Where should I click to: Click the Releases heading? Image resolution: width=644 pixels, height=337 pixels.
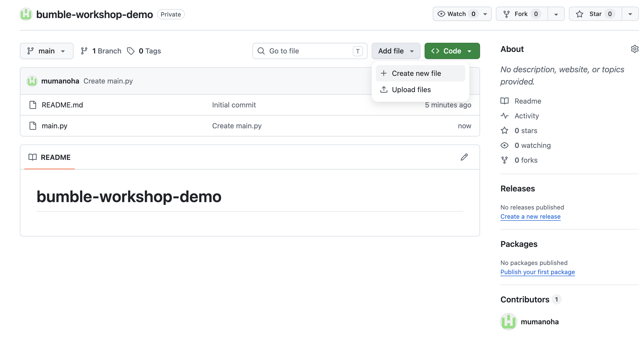click(x=518, y=189)
